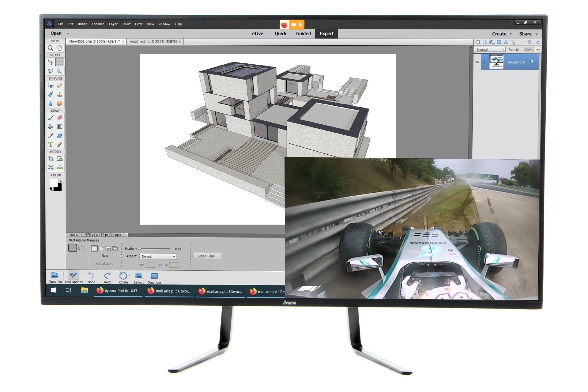Select the Polygonal Lasso tool
Image resolution: width=588 pixels, height=392 pixels.
click(51, 71)
